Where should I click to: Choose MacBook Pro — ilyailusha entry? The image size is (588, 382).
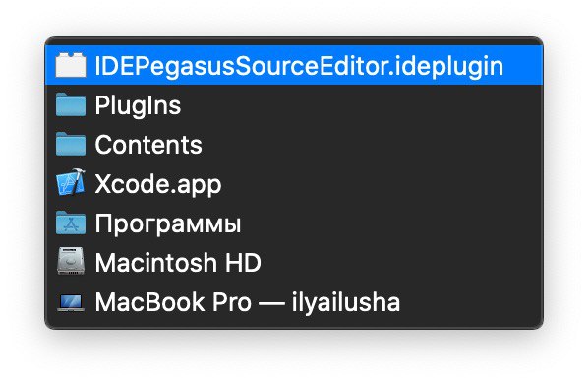[x=294, y=301]
